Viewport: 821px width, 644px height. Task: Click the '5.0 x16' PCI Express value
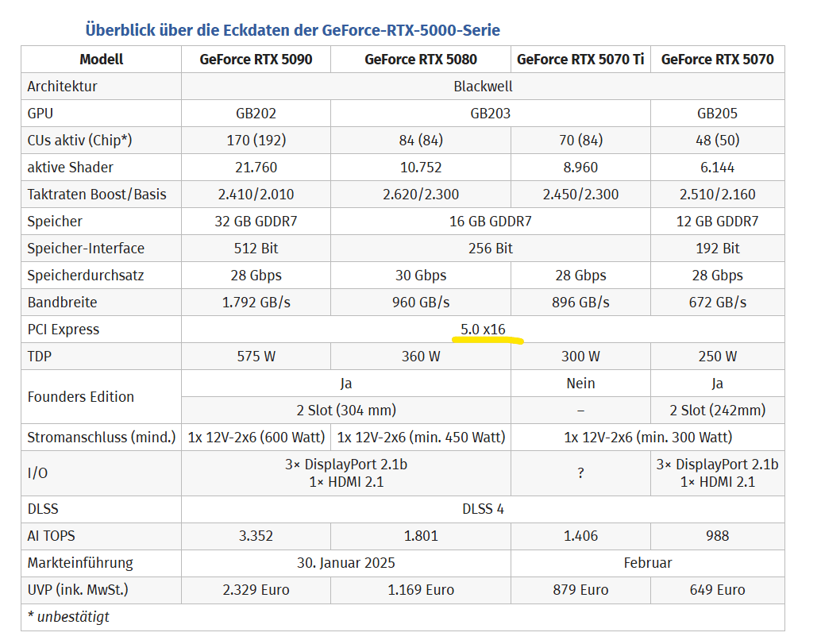(x=483, y=330)
